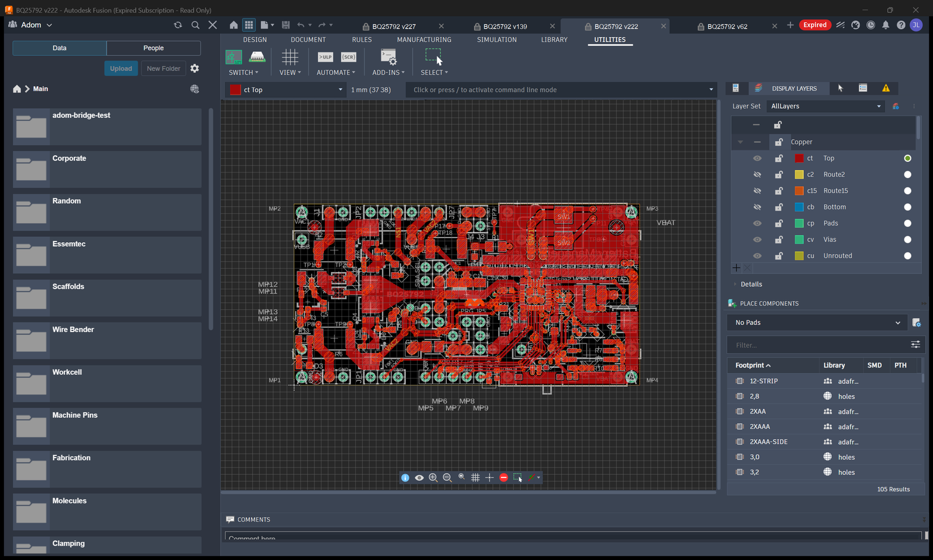Viewport: 933px width, 560px height.
Task: Switch to the DESIGN ribbon tab
Action: [255, 40]
